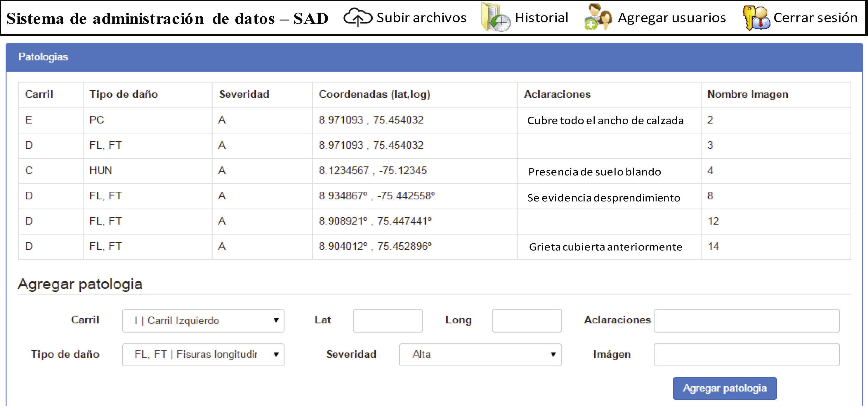868x409 pixels.
Task: Open the Historial menu item
Action: [x=541, y=18]
